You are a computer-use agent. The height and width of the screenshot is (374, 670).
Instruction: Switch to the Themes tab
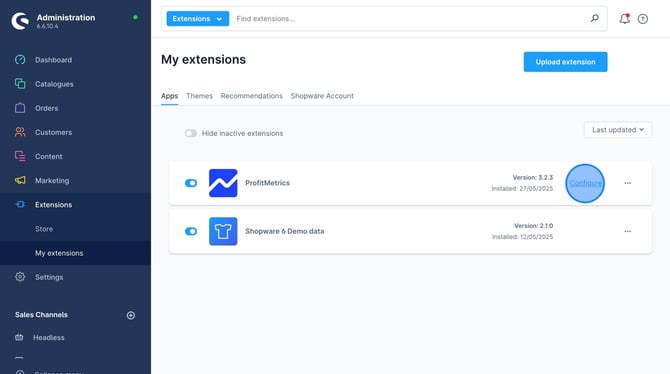coord(199,96)
